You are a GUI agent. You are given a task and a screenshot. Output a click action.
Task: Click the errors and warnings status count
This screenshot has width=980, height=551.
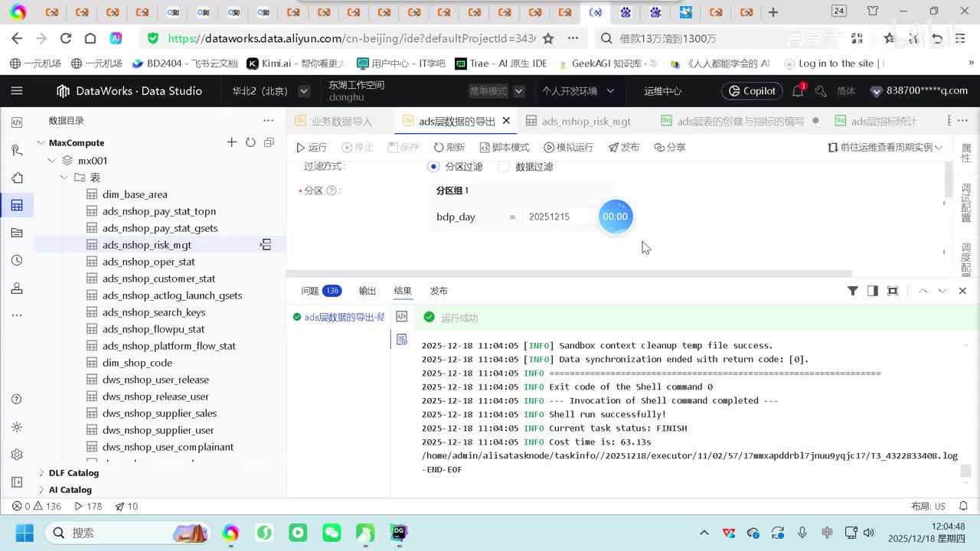click(37, 506)
